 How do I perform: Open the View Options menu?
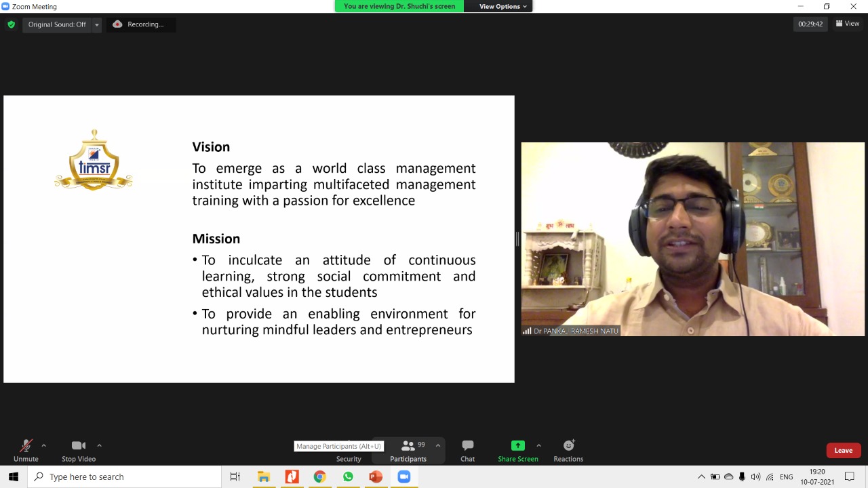click(x=503, y=6)
